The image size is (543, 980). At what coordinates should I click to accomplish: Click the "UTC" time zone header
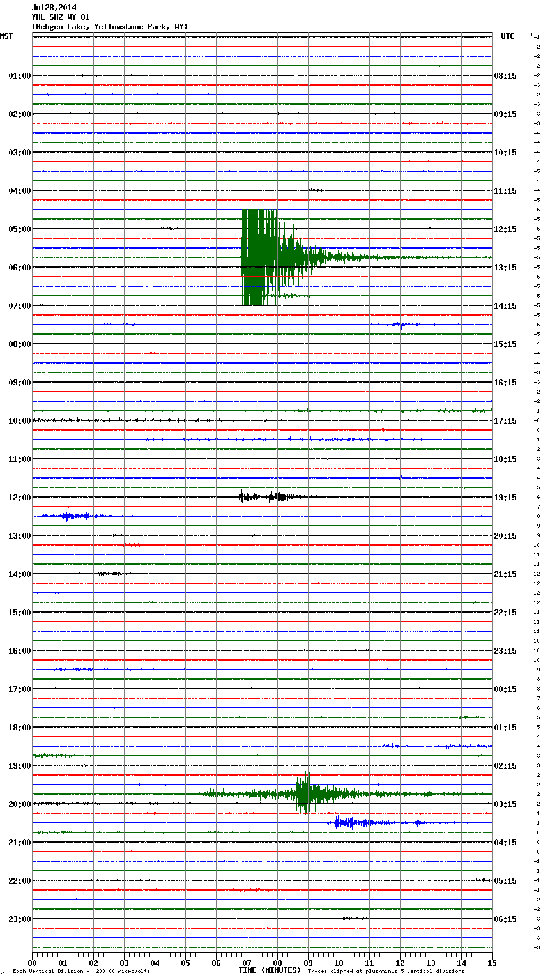tap(508, 36)
